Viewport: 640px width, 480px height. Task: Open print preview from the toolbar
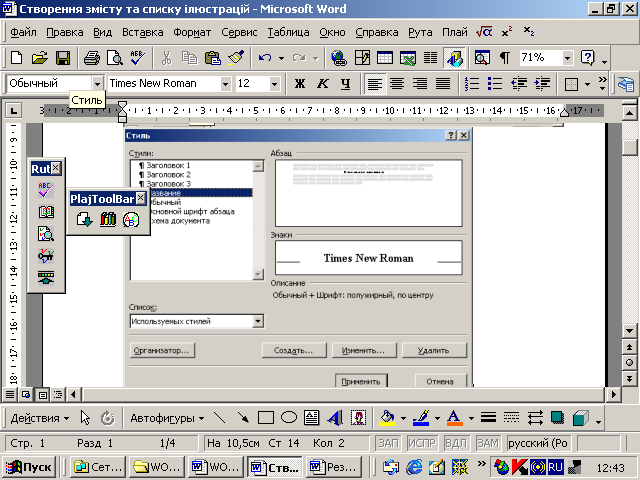(x=115, y=58)
